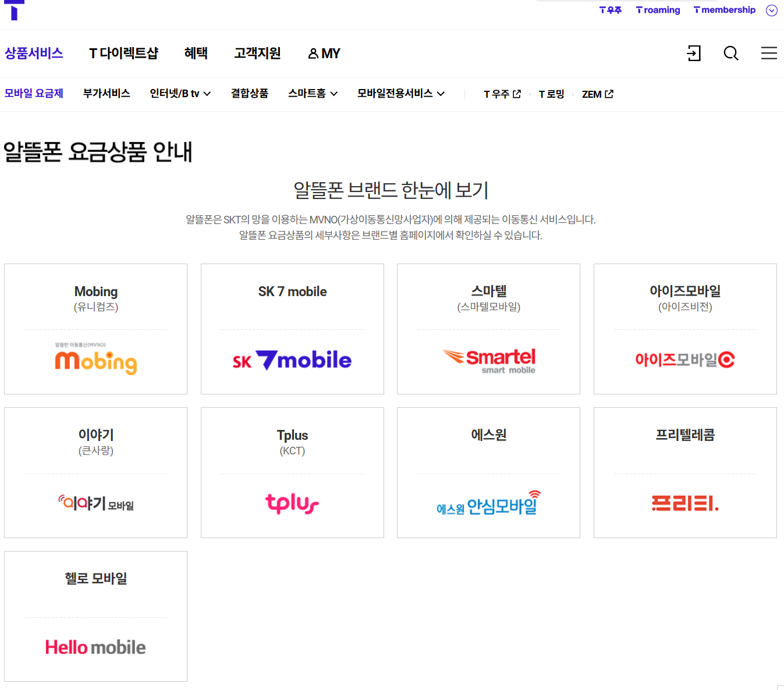
Task: Click the (유니컴즈) subtitle text
Action: click(x=96, y=307)
